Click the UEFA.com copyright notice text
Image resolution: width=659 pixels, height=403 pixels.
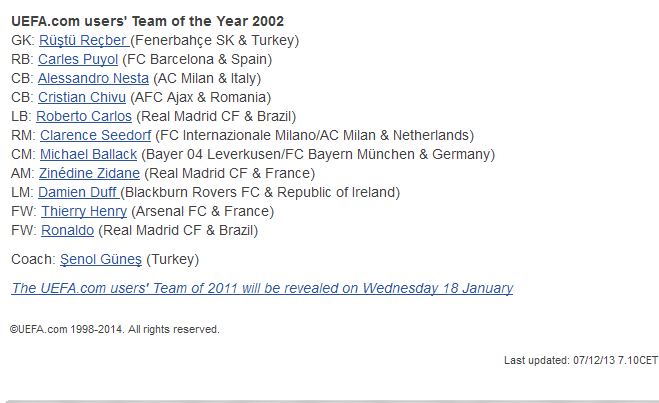(x=115, y=329)
